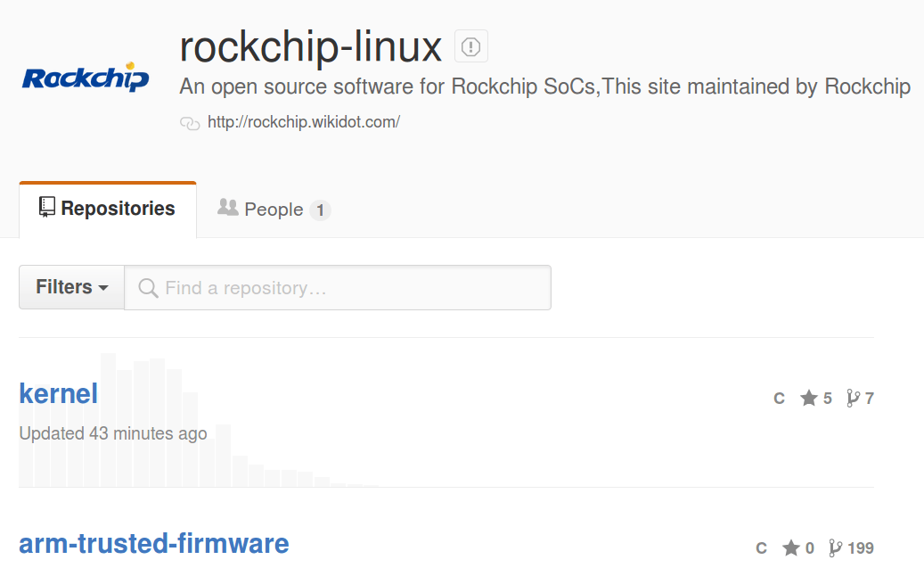924x568 pixels.
Task: Click the kernel star icon
Action: [x=808, y=398]
